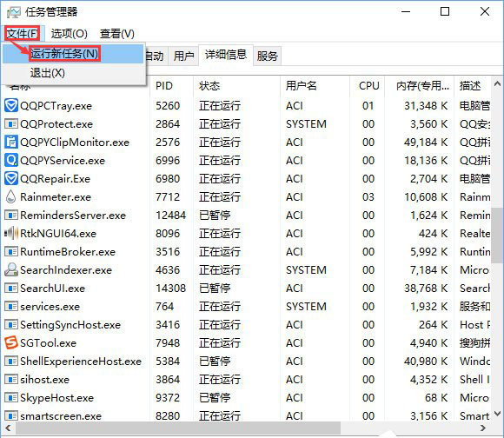
Task: Select the SearchIndexer.exe process name
Action: pos(66,270)
